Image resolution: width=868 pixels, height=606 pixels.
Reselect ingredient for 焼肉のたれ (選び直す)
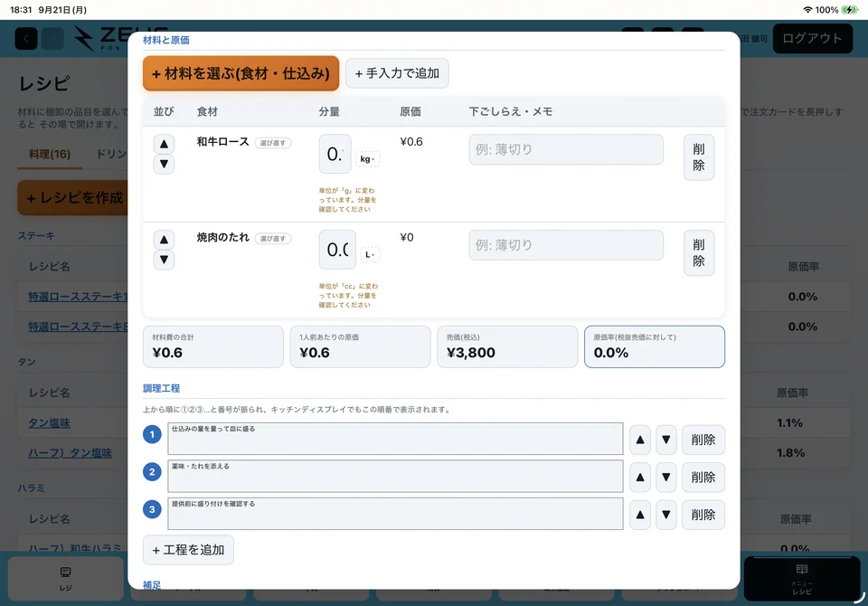point(273,239)
